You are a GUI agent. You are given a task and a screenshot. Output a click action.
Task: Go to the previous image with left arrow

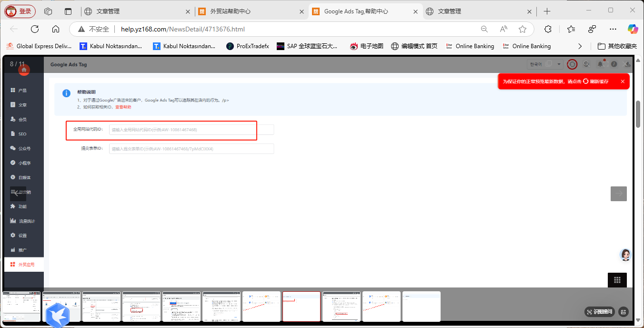(18, 193)
